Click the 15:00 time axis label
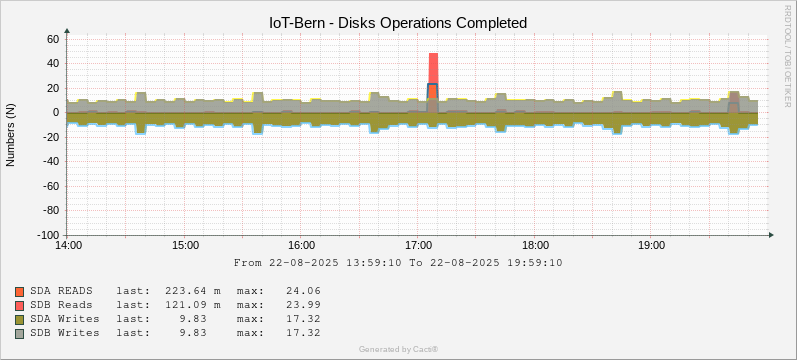 [185, 246]
